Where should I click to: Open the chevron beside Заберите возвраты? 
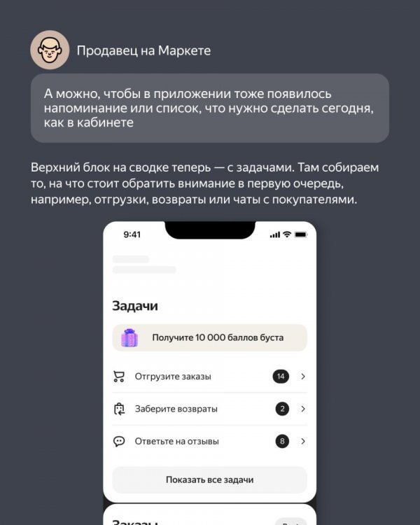click(x=303, y=409)
